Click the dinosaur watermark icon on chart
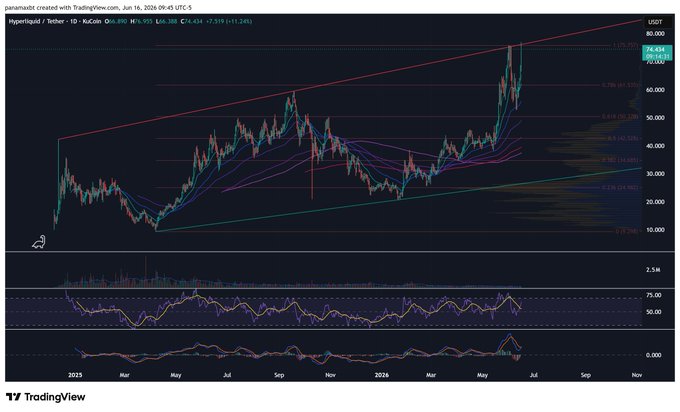The height and width of the screenshot is (412, 680). pos(39,242)
